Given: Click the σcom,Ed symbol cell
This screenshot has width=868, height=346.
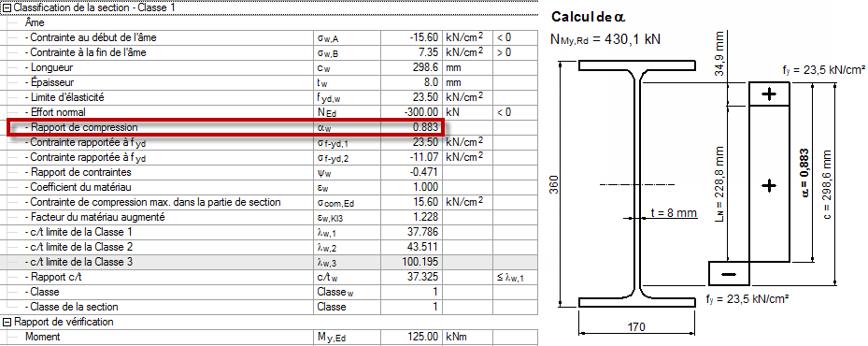Looking at the screenshot, I should pos(347,202).
